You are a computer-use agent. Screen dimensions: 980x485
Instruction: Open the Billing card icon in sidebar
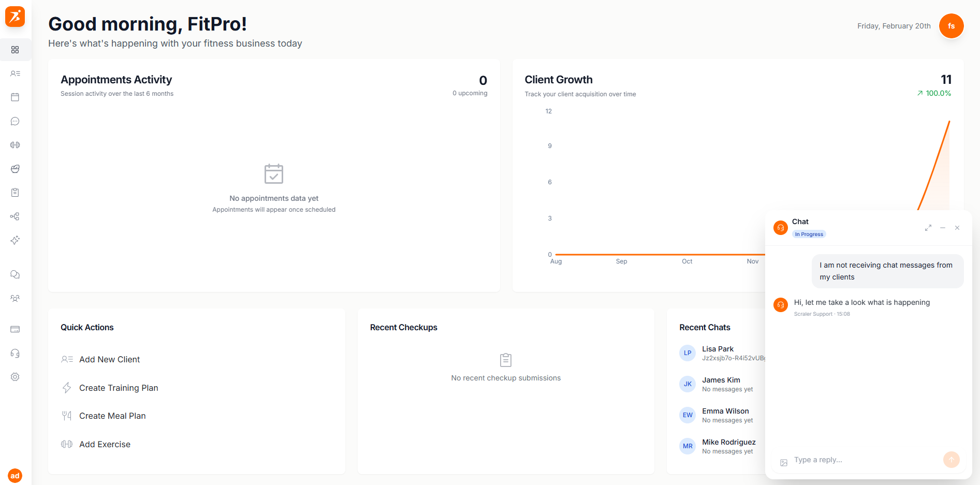(15, 329)
